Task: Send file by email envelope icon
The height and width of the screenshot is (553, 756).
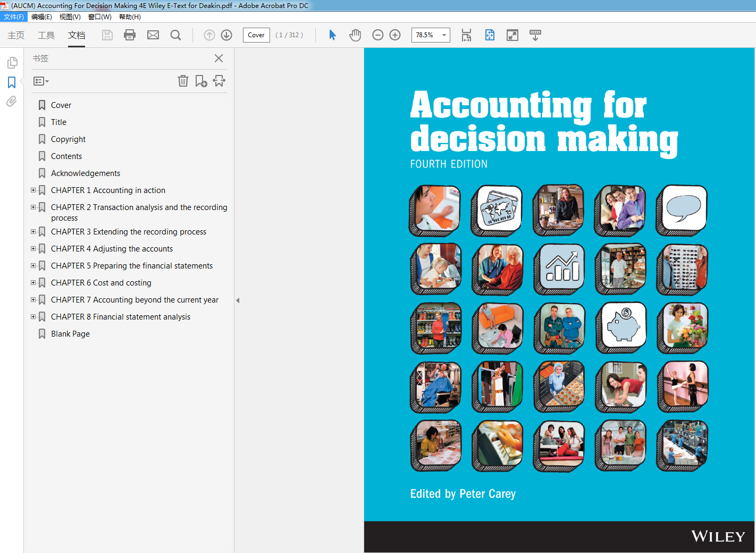Action: pyautogui.click(x=153, y=35)
